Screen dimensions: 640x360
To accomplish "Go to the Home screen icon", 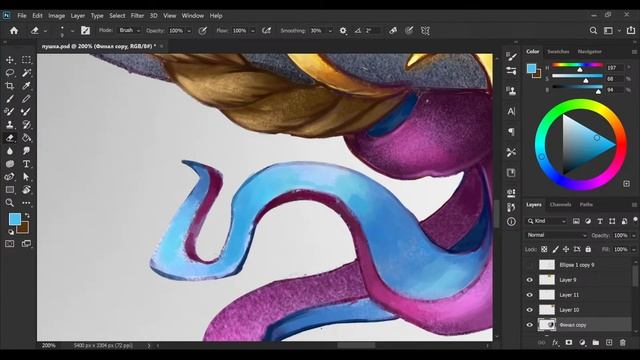I will [14, 31].
